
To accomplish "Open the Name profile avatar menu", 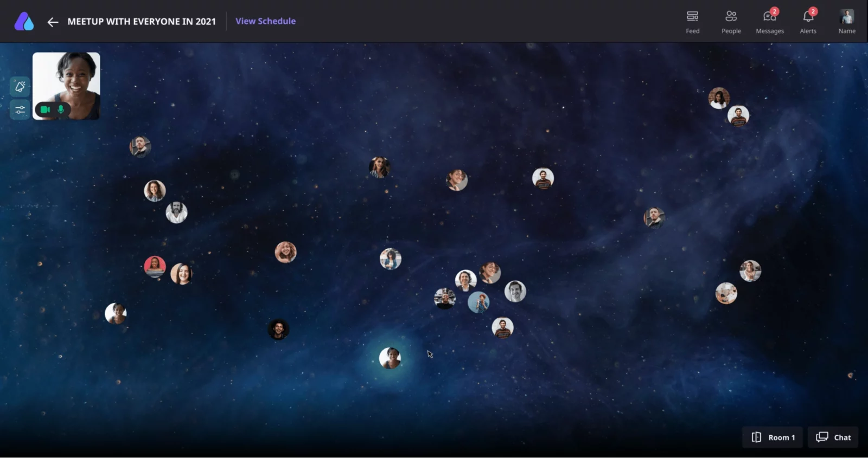I will coord(846,22).
